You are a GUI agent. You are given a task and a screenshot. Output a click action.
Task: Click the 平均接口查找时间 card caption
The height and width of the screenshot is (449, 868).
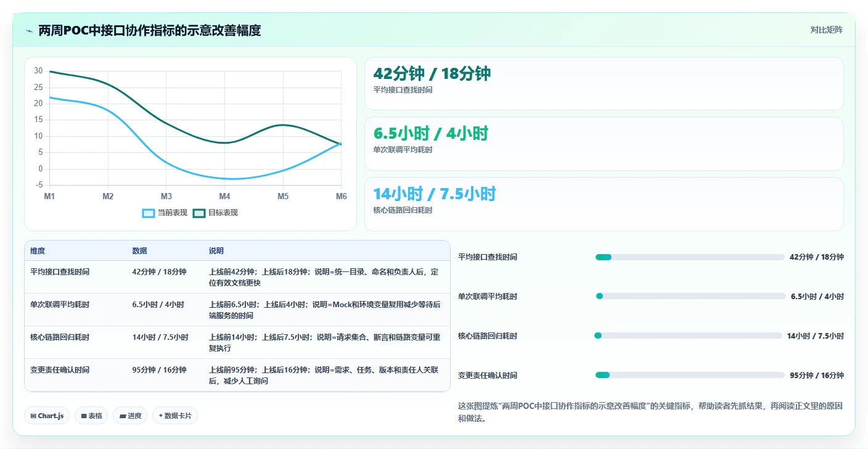coord(403,90)
